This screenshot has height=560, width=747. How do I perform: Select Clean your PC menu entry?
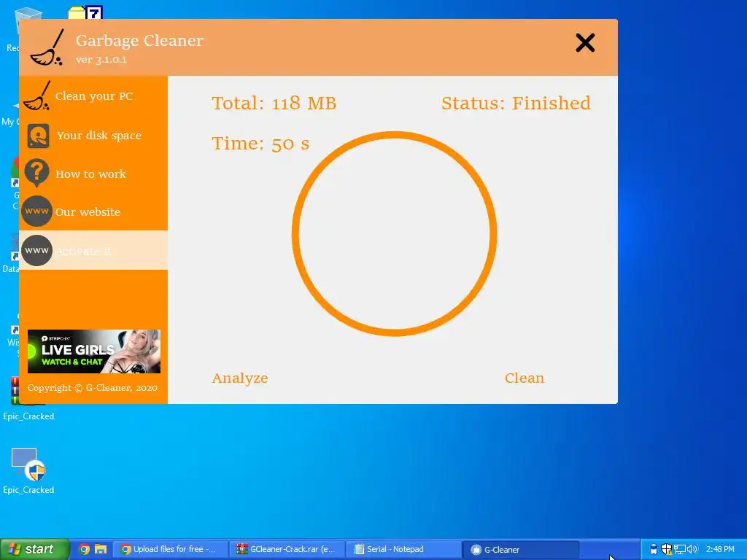(x=93, y=96)
